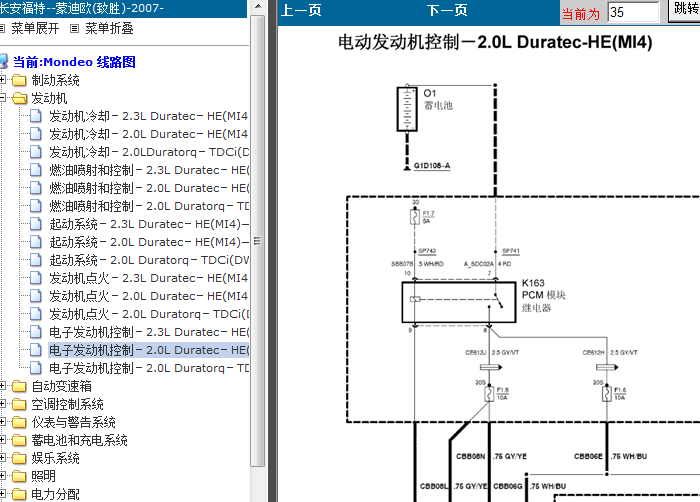Click the document icon for 发动机冷却-2.0LDuratorq
The height and width of the screenshot is (502, 700).
(36, 152)
